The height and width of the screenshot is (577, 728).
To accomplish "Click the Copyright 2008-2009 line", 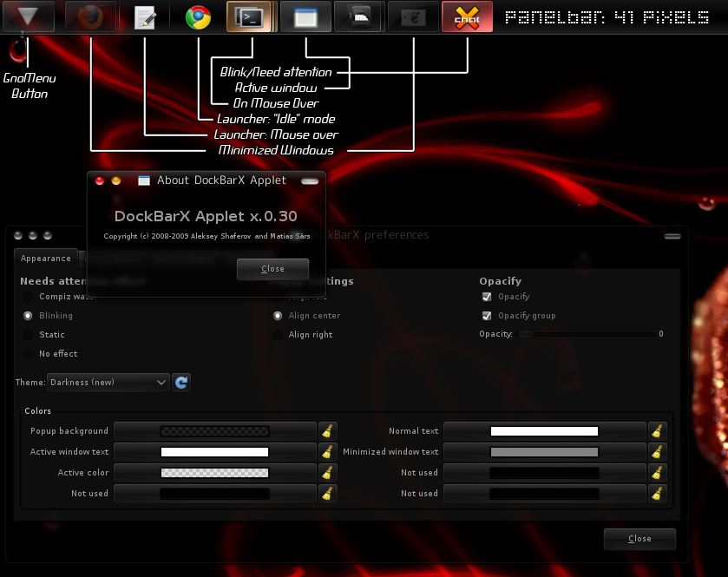I will (x=207, y=236).
